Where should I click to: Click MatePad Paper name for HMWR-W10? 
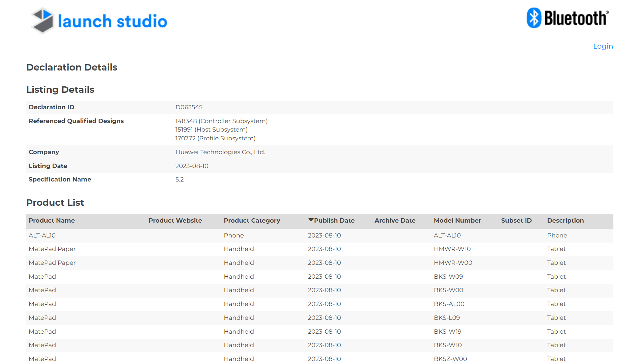[x=52, y=249]
